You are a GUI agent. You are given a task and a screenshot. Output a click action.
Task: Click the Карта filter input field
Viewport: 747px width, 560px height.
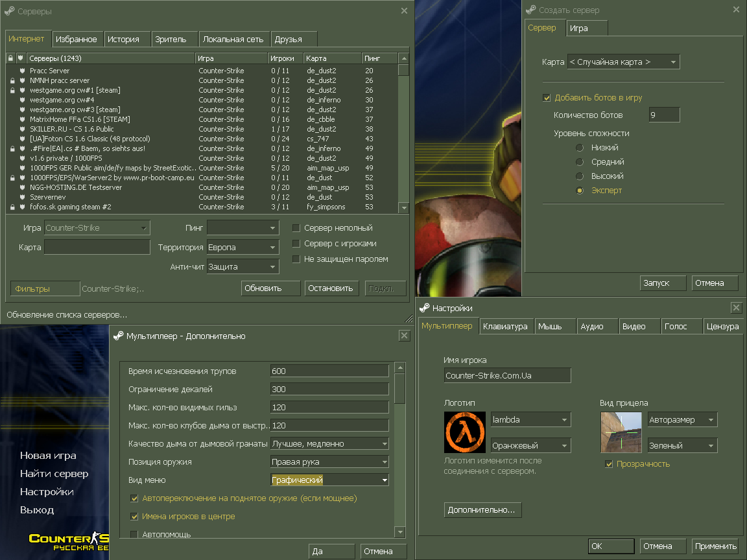[x=97, y=247]
